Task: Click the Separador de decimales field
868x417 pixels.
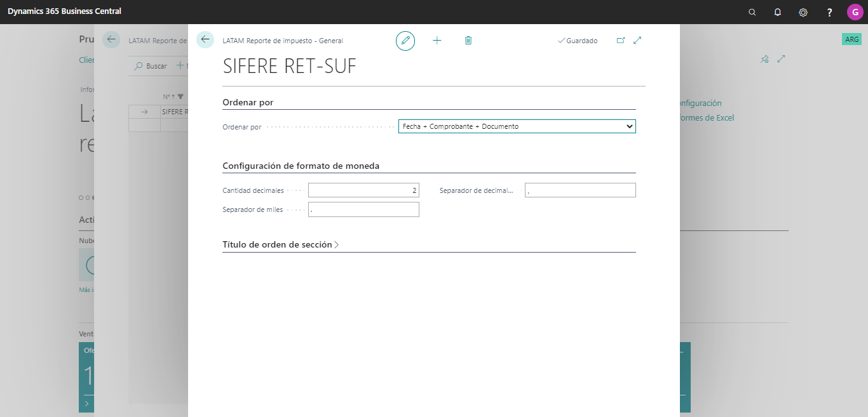Action: [580, 190]
